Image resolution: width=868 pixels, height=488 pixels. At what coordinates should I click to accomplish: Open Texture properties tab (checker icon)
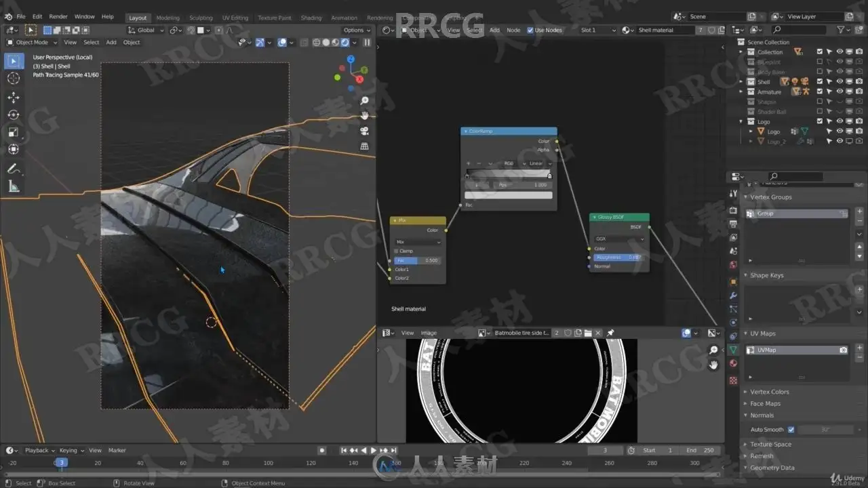tap(733, 380)
